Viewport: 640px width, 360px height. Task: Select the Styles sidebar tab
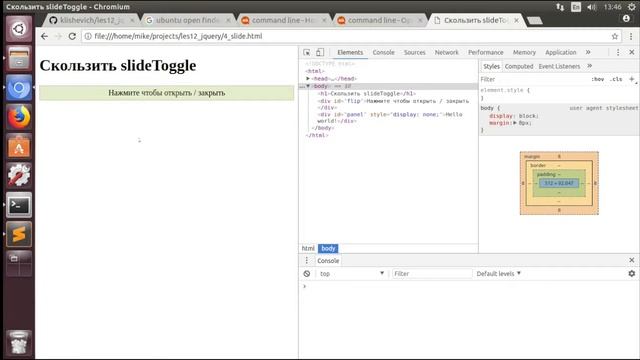pyautogui.click(x=491, y=66)
